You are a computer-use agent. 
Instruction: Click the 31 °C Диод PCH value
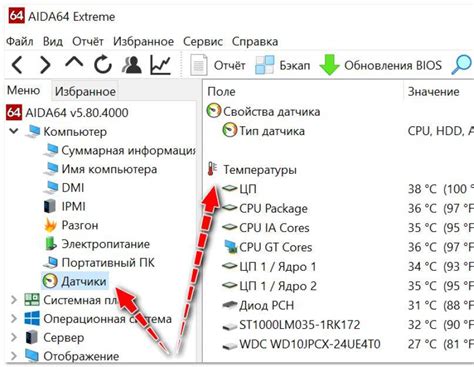422,305
